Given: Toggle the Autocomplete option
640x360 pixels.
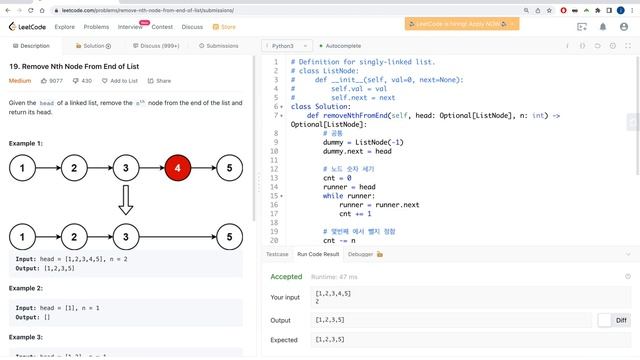Looking at the screenshot, I should pos(340,46).
